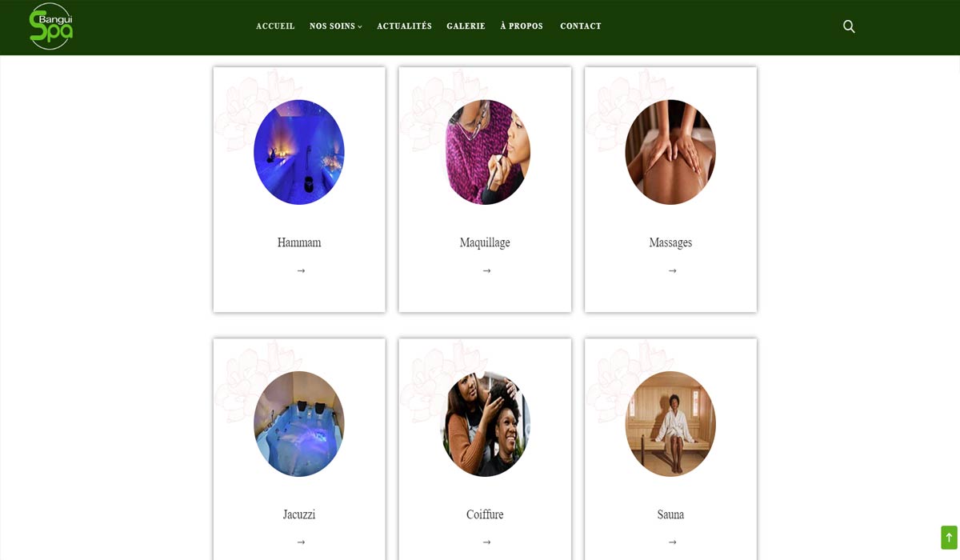Open the Massages title link
960x560 pixels.
click(x=670, y=242)
